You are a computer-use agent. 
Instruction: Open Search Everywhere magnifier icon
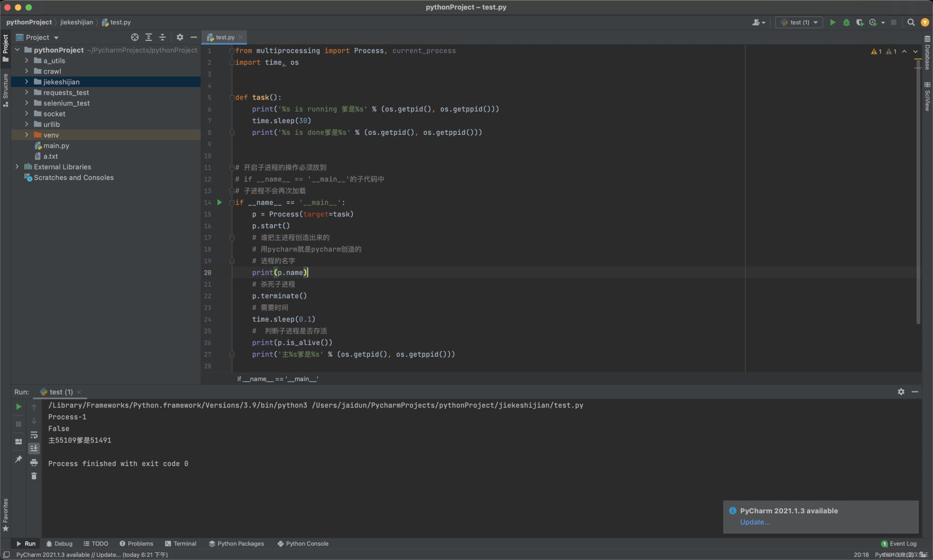(x=911, y=22)
